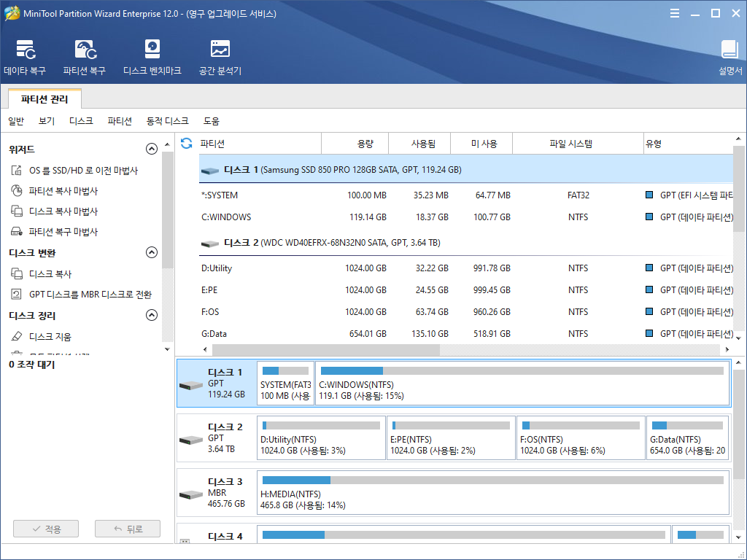The height and width of the screenshot is (560, 747).
Task: Select the *:SYSTEM partition row
Action: point(466,195)
